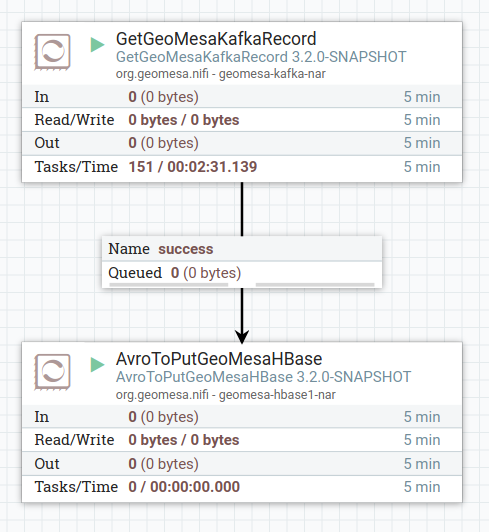Click the green running indicator on GetGeoMesaKafkaRecord
Image resolution: width=489 pixels, height=532 pixels.
tap(97, 45)
